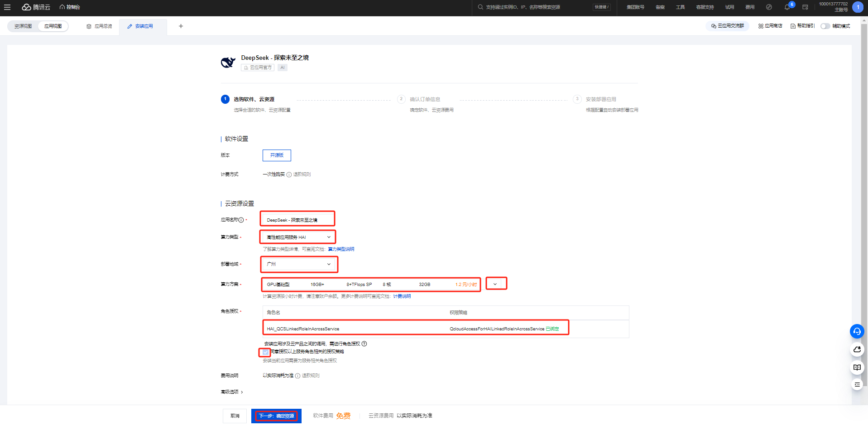Click the 已绑定 status label
Screen dimensions: 868x426
[552, 329]
